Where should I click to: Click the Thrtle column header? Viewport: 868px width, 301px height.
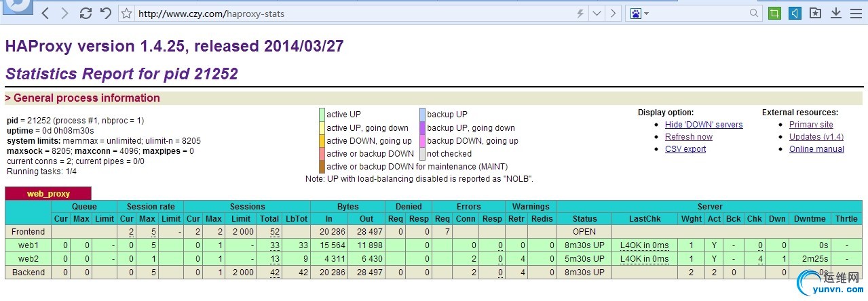[x=847, y=219]
